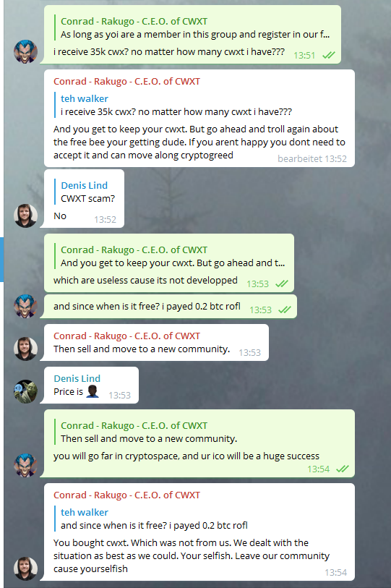Open the Yoda avatar of Denis Lind
The height and width of the screenshot is (588, 391).
(x=25, y=391)
